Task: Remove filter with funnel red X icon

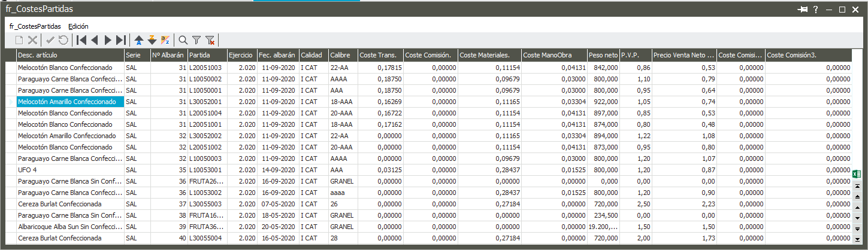Action: coord(210,40)
